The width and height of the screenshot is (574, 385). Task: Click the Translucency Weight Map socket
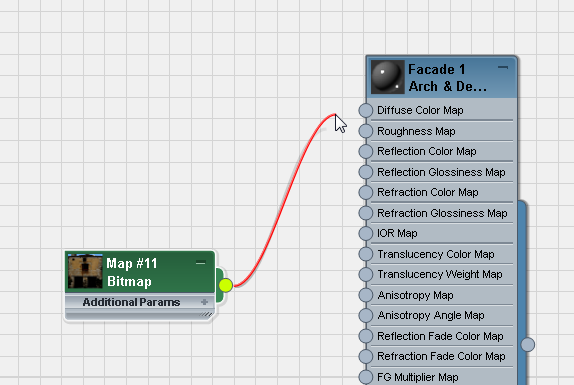click(365, 274)
